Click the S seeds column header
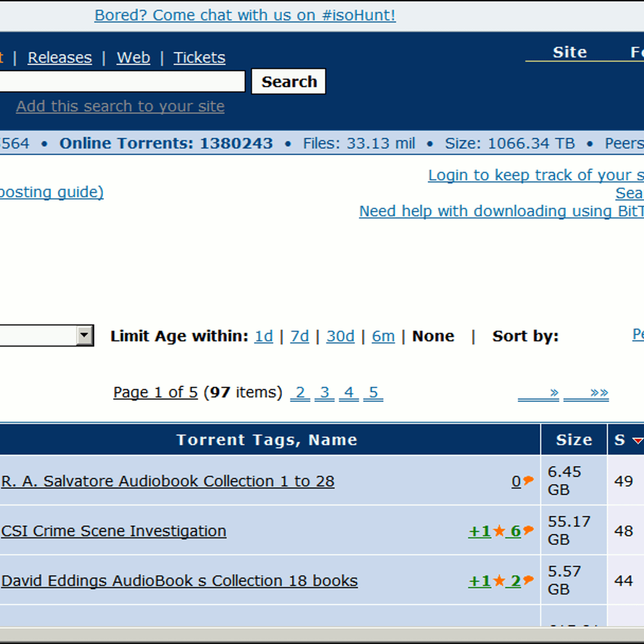Image resolution: width=644 pixels, height=644 pixels. click(620, 440)
